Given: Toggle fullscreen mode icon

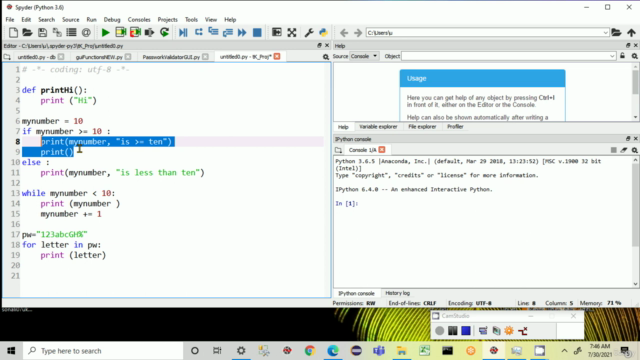Looking at the screenshot, I should click(x=291, y=33).
